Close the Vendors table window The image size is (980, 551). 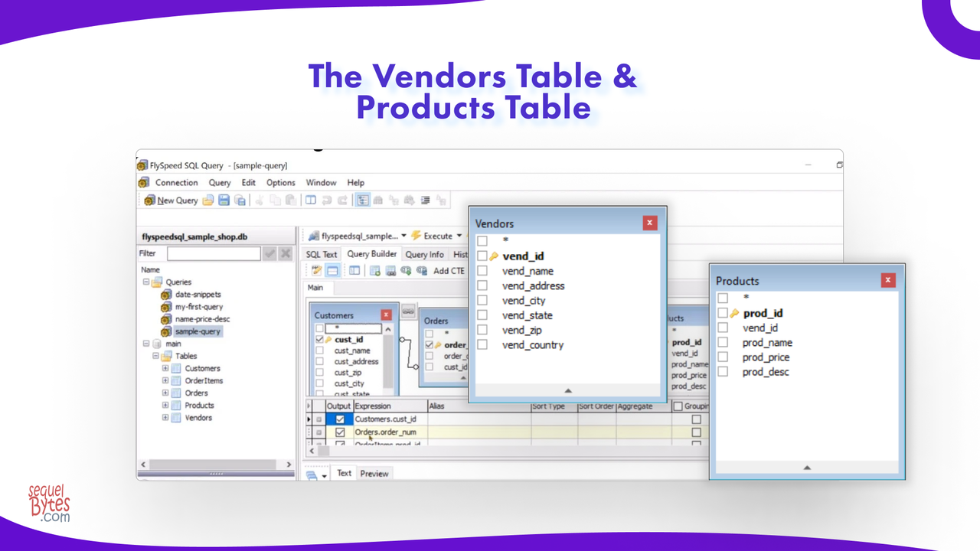(x=650, y=223)
